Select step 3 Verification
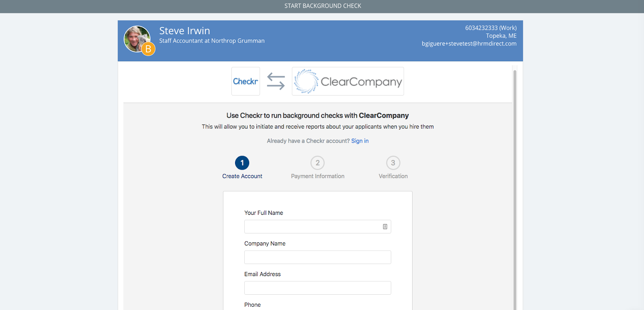Viewport: 644px width, 310px height. tap(393, 168)
